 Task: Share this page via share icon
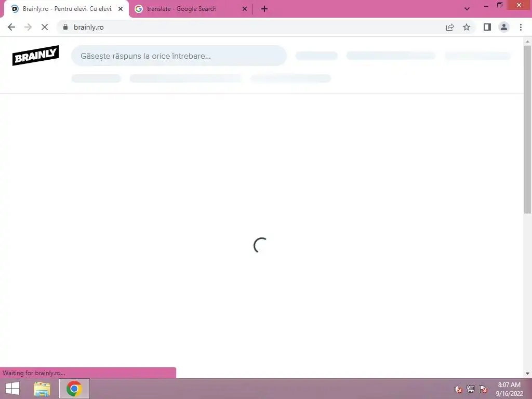(x=450, y=27)
